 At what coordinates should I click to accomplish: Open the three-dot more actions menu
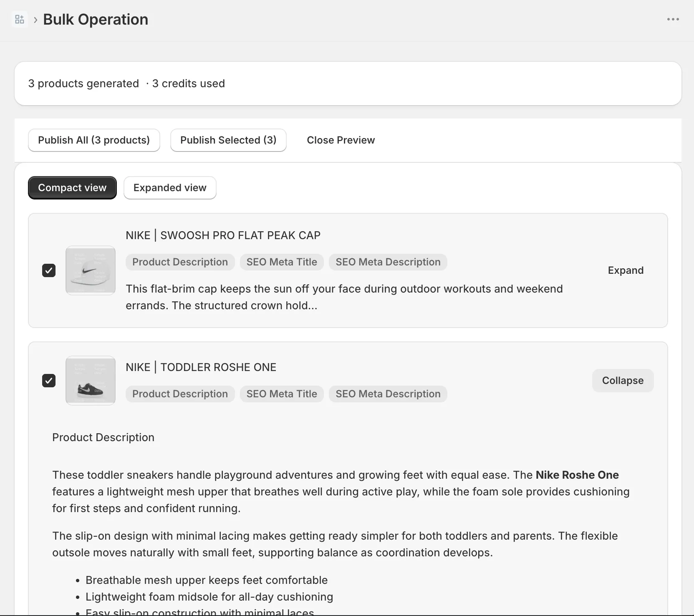[x=673, y=19]
